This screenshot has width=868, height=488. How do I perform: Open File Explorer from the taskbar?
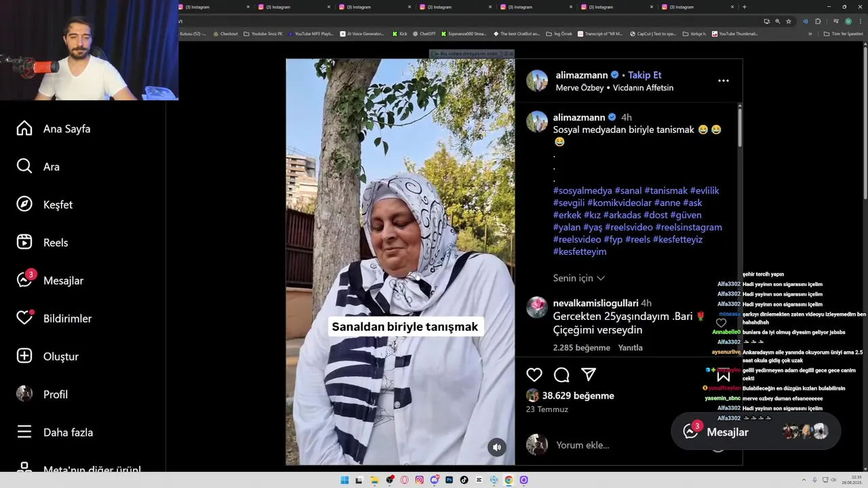pyautogui.click(x=374, y=480)
